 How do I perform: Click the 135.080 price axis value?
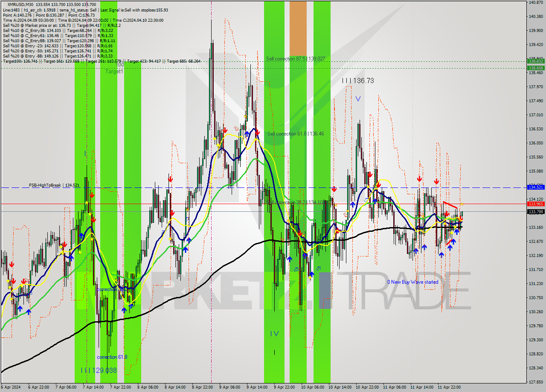point(535,171)
